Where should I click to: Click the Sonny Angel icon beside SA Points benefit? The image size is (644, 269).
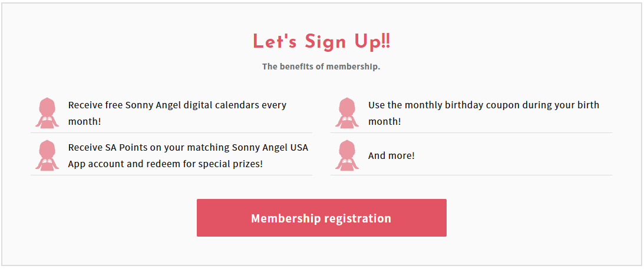click(47, 155)
